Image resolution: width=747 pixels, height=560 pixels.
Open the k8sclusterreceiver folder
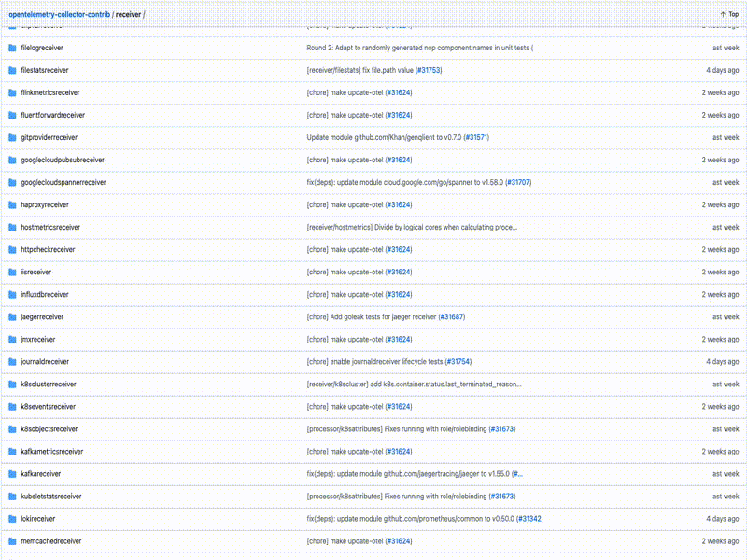coord(49,384)
